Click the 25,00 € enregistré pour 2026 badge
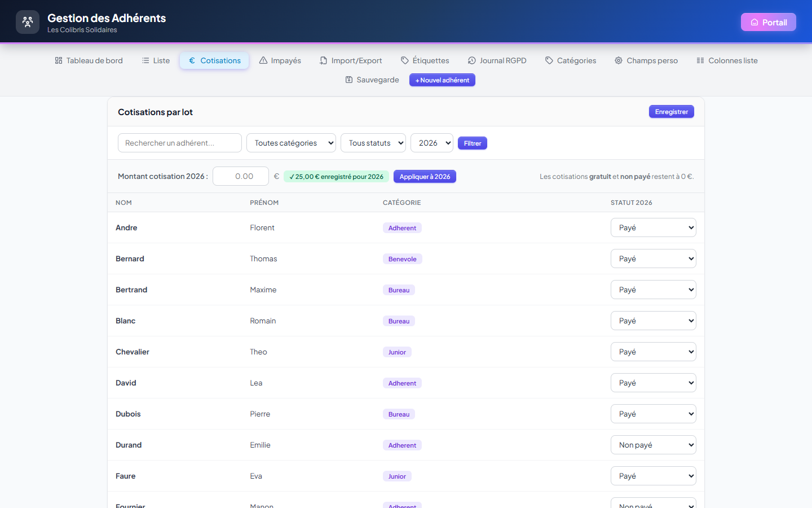The height and width of the screenshot is (508, 812). [x=336, y=177]
